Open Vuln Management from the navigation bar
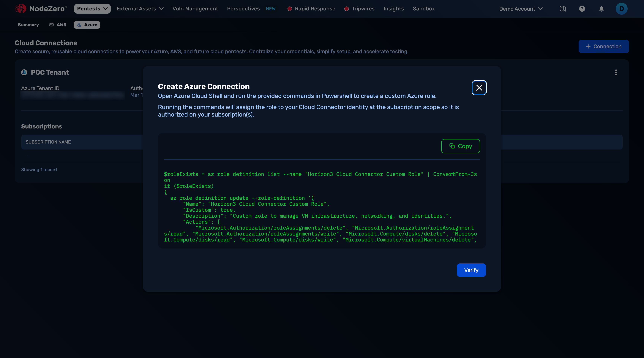Image resolution: width=644 pixels, height=358 pixels. pyautogui.click(x=195, y=9)
